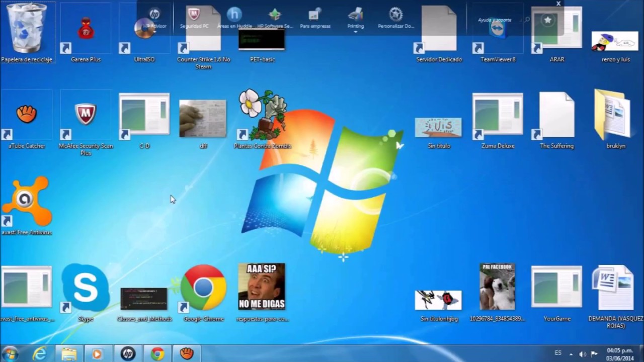The height and width of the screenshot is (362, 644).
Task: Open Windows Media Player from the taskbar
Action: click(98, 354)
